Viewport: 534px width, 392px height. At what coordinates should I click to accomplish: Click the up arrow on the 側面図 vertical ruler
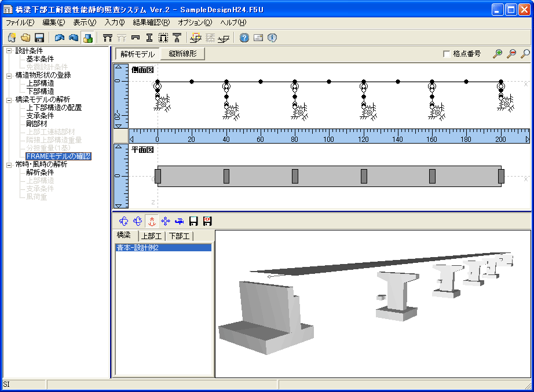coord(119,67)
